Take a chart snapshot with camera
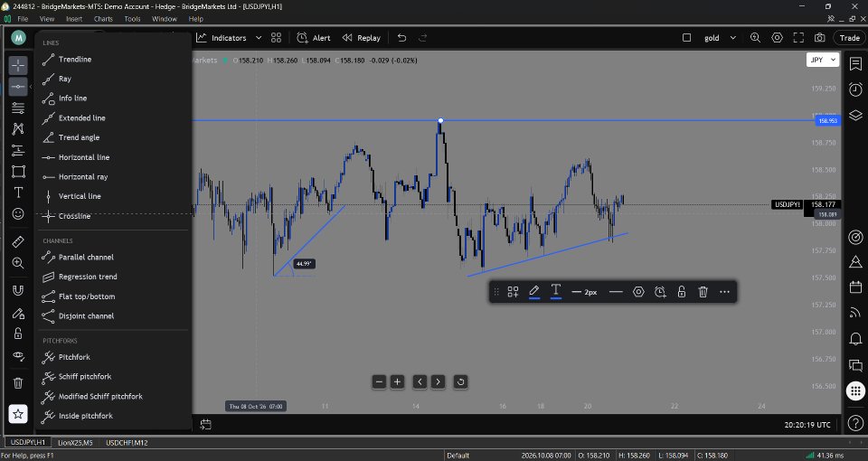This screenshot has height=461, width=868. (819, 38)
